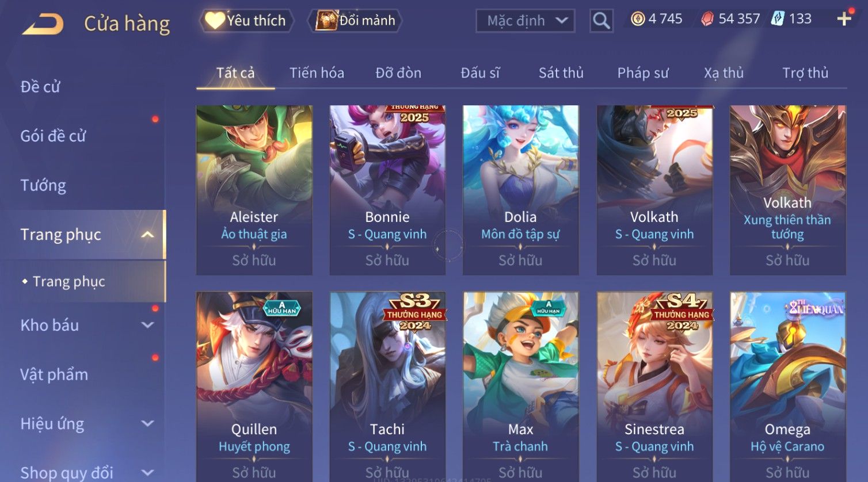The width and height of the screenshot is (868, 482).
Task: Click the red ruby currency icon
Action: pos(707,19)
